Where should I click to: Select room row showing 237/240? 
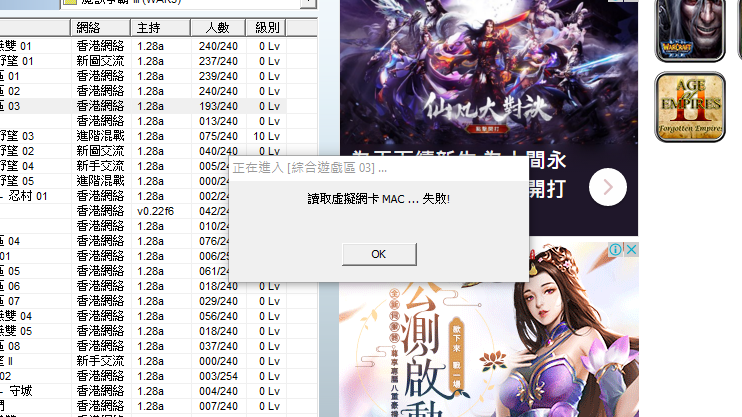(x=159, y=61)
